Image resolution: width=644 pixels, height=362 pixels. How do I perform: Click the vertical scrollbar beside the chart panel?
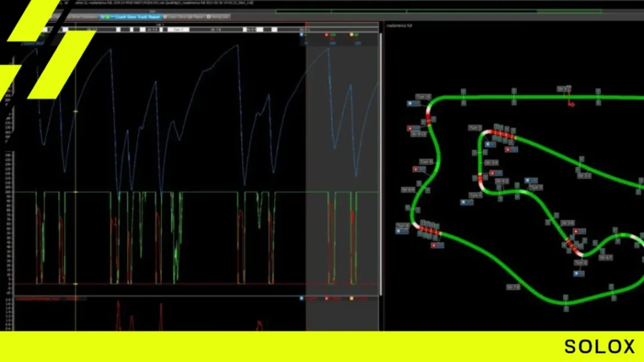coord(380,164)
